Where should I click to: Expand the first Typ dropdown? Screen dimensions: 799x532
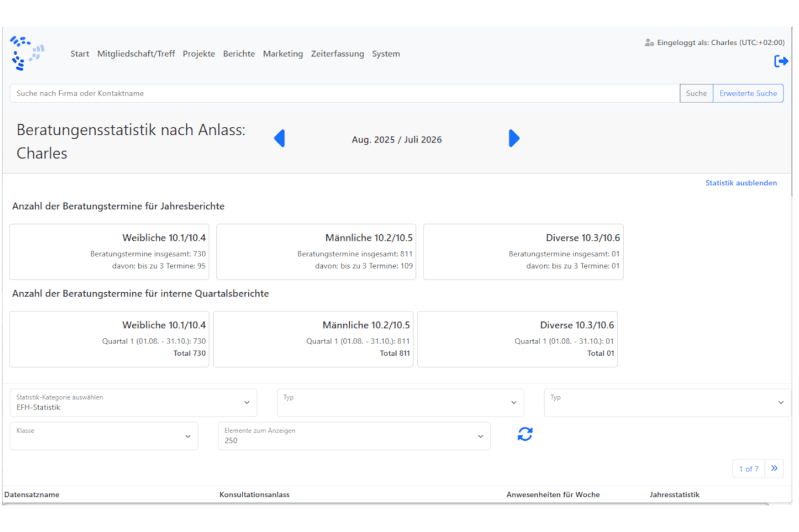pos(400,403)
